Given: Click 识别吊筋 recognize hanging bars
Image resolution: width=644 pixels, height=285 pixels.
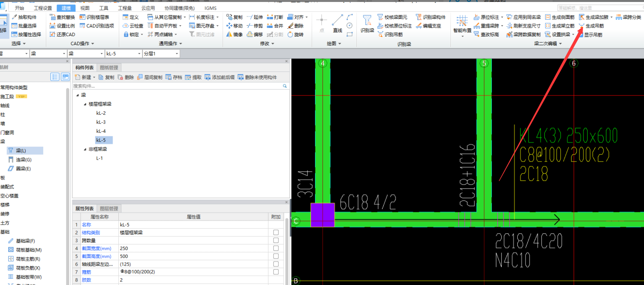Looking at the screenshot, I should pos(390,34).
